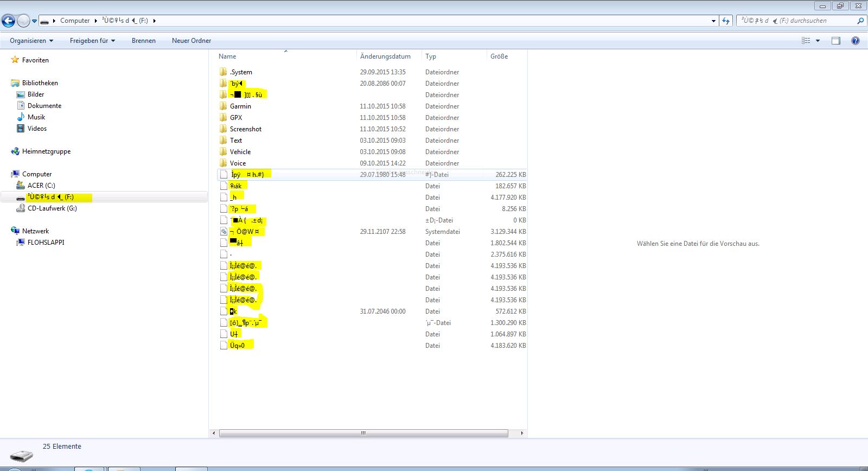
Task: Sort by Änderungsdatum column header
Action: tap(385, 56)
